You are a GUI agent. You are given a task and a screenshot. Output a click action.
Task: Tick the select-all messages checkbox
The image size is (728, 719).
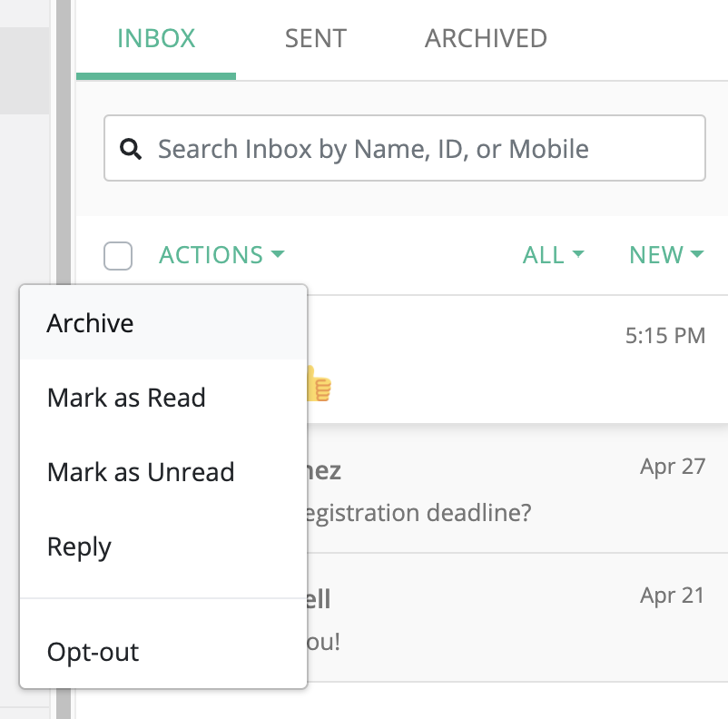pos(118,256)
